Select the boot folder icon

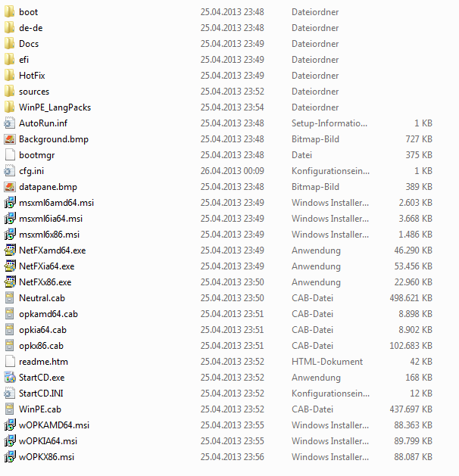pos(9,12)
